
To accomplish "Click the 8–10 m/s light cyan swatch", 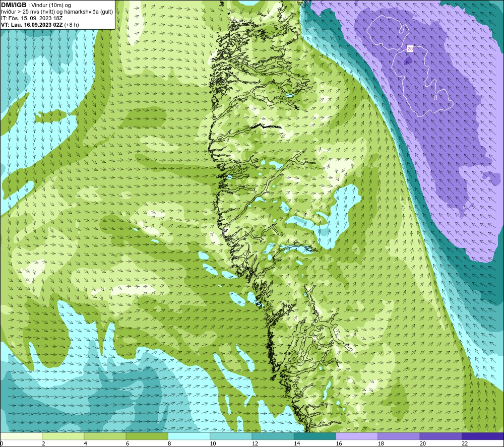I will point(189,436).
